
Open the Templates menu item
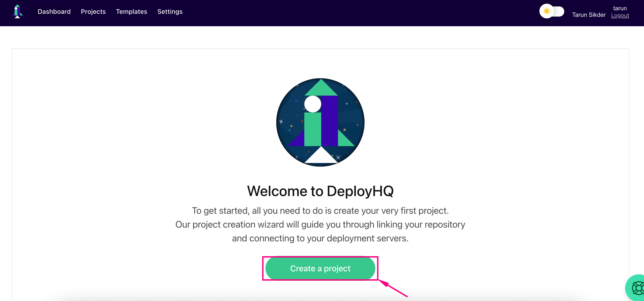pos(131,12)
